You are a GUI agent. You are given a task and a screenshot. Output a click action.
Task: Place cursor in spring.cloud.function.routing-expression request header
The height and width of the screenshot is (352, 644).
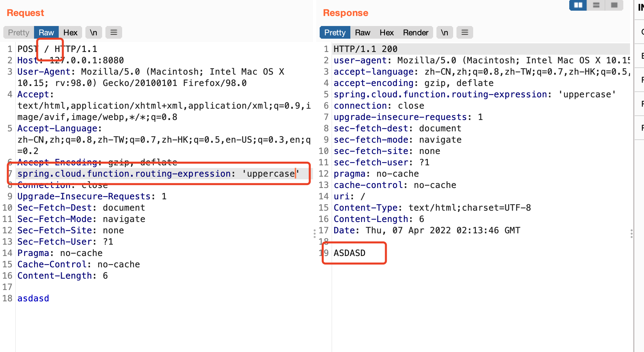pyautogui.click(x=158, y=174)
